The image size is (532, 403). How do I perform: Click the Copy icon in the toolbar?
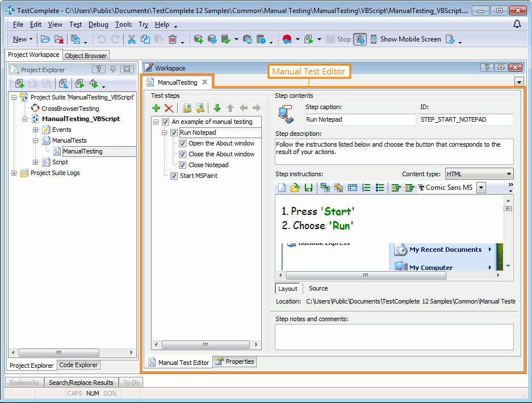pos(145,39)
